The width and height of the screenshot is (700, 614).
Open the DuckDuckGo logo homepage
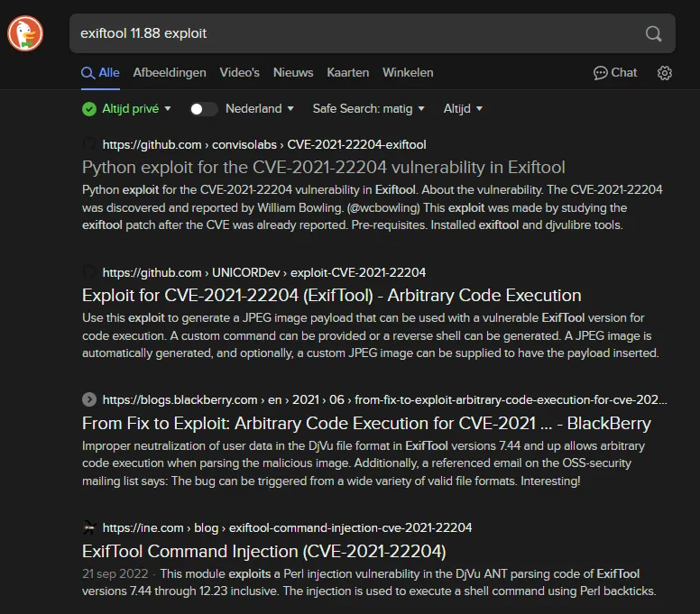click(25, 33)
